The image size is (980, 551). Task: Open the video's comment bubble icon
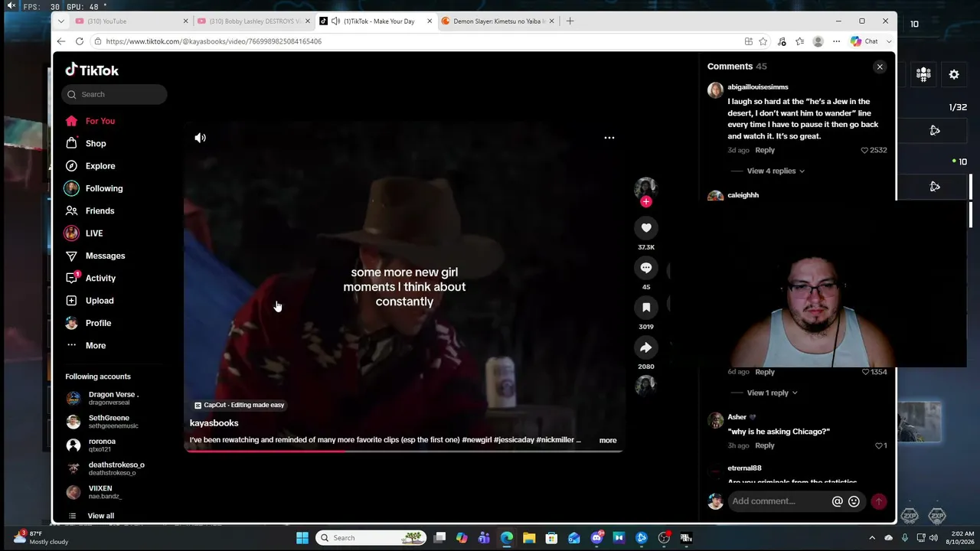pyautogui.click(x=646, y=267)
